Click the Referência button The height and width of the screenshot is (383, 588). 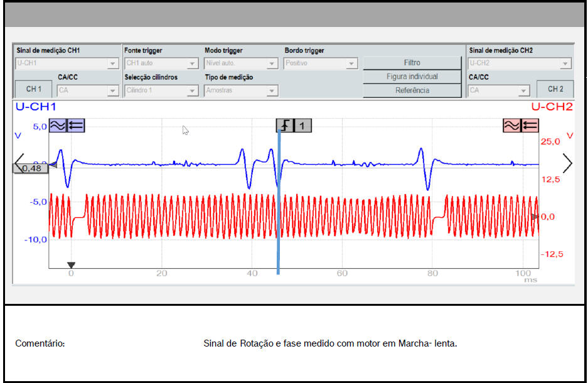tap(412, 90)
